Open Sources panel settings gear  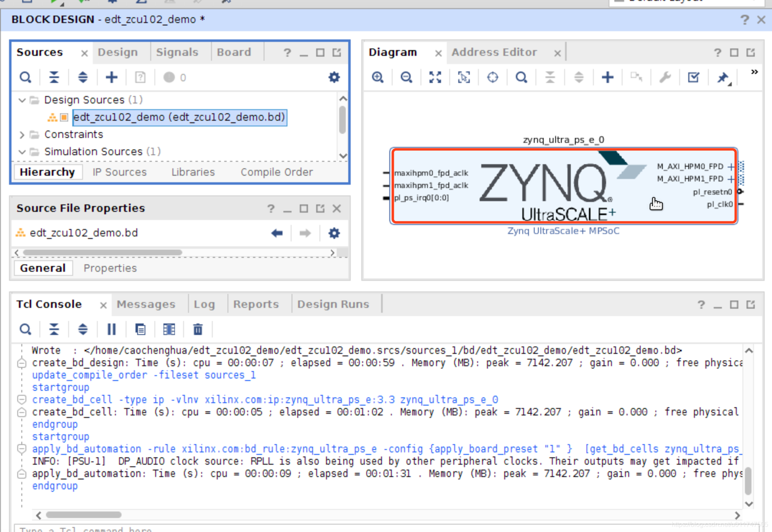point(334,77)
